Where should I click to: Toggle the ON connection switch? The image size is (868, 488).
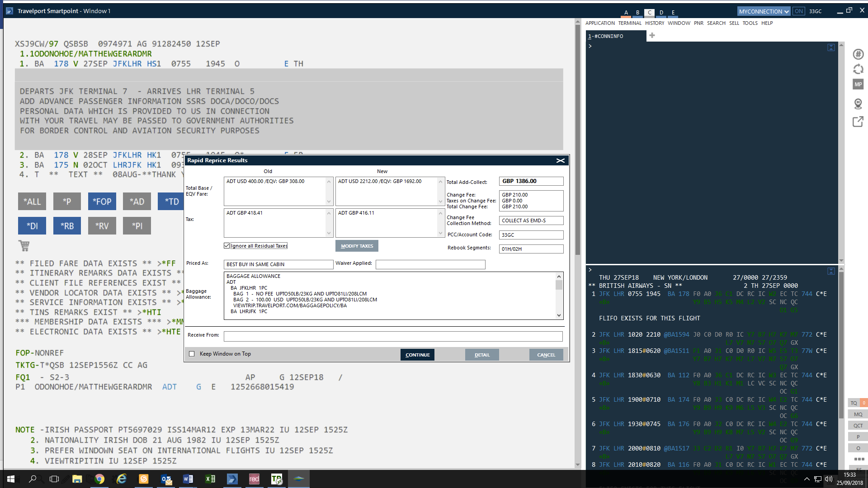[x=799, y=11]
